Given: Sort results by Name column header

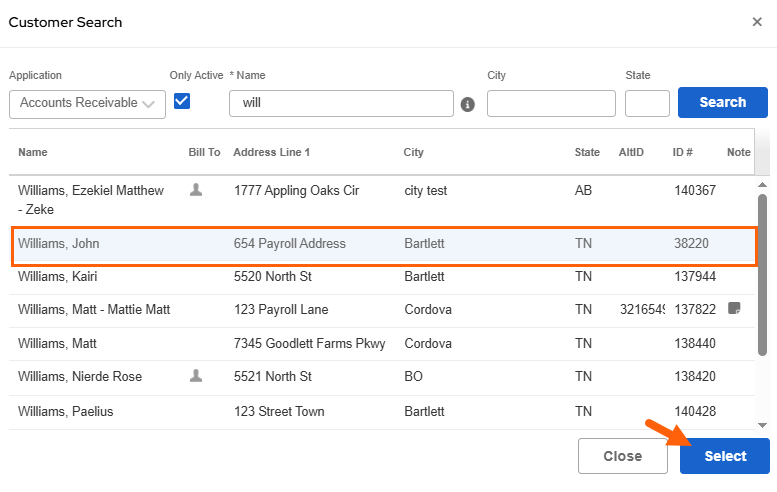Looking at the screenshot, I should 33,152.
